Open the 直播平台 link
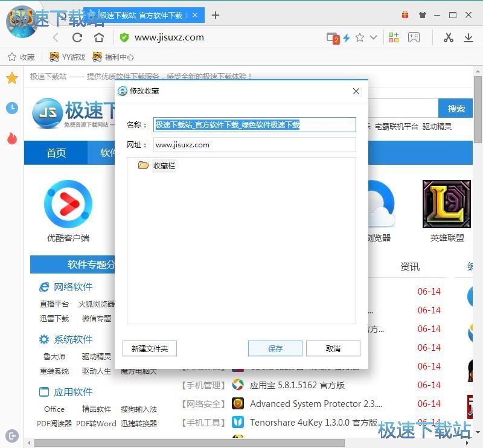Image resolution: width=483 pixels, height=448 pixels. pyautogui.click(x=54, y=304)
